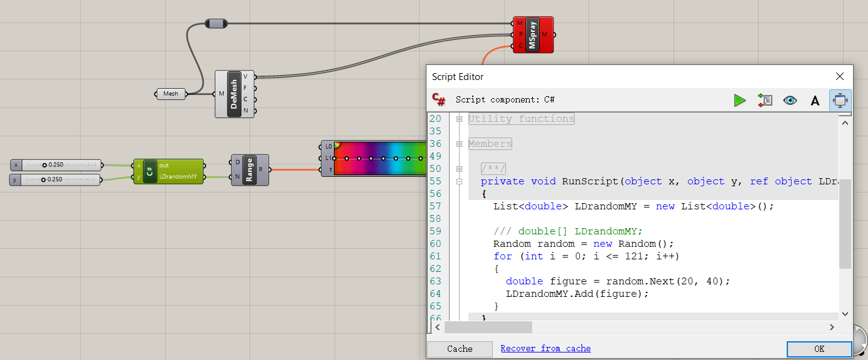Select the Range component
Viewport: 868px width, 360px height.
(250, 170)
